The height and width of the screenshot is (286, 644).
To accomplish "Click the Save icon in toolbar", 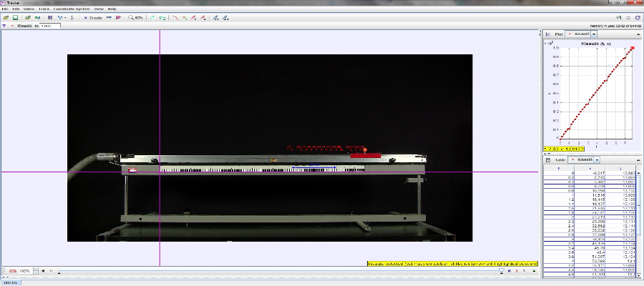I will click(x=16, y=17).
